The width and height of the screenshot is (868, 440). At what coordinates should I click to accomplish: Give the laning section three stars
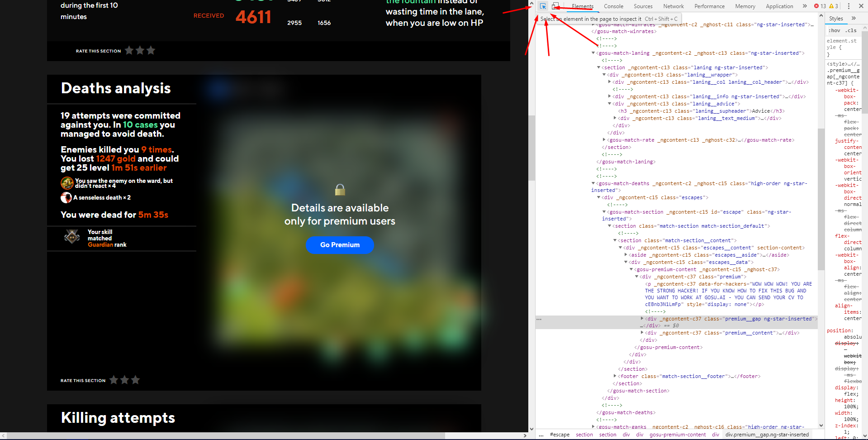151,50
